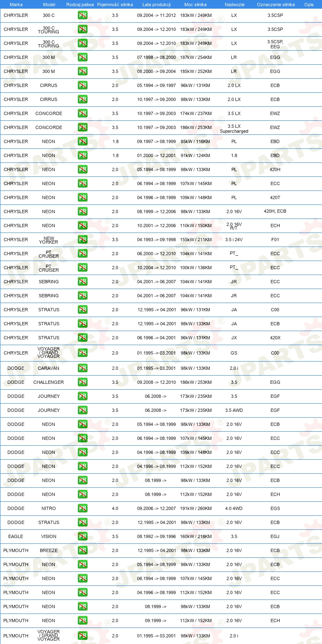Click the Pojemność silnika column header
The height and width of the screenshot is (644, 322).
[x=115, y=5]
